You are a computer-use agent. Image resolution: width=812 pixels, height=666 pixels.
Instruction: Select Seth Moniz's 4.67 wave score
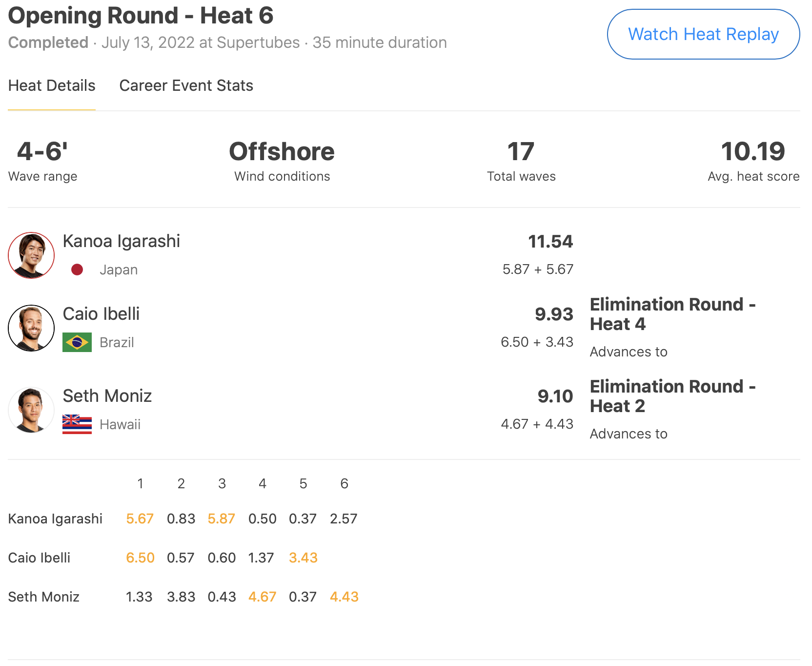click(262, 597)
